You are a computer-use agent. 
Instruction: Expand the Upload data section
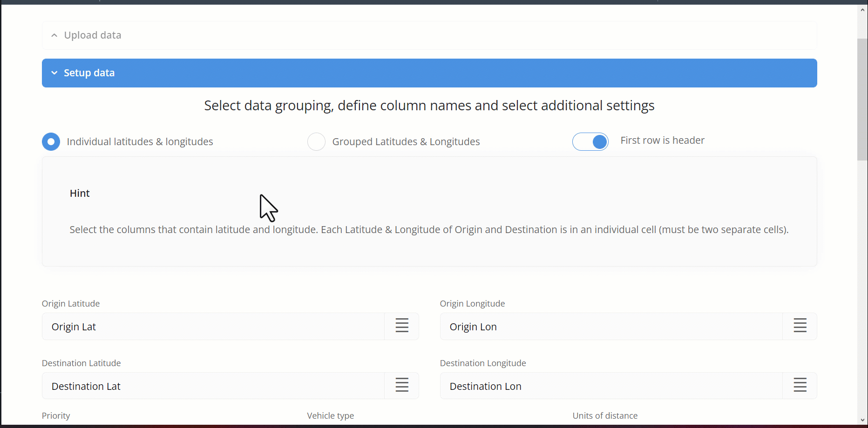click(429, 35)
